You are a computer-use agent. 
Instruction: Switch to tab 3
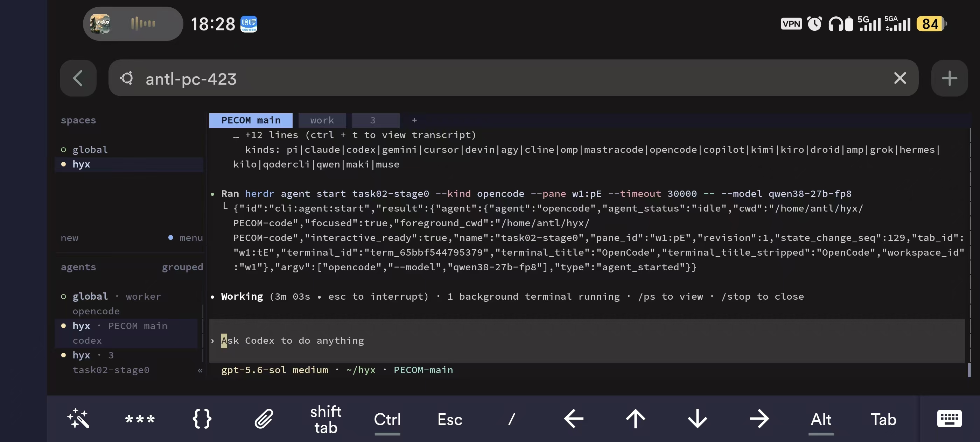376,120
